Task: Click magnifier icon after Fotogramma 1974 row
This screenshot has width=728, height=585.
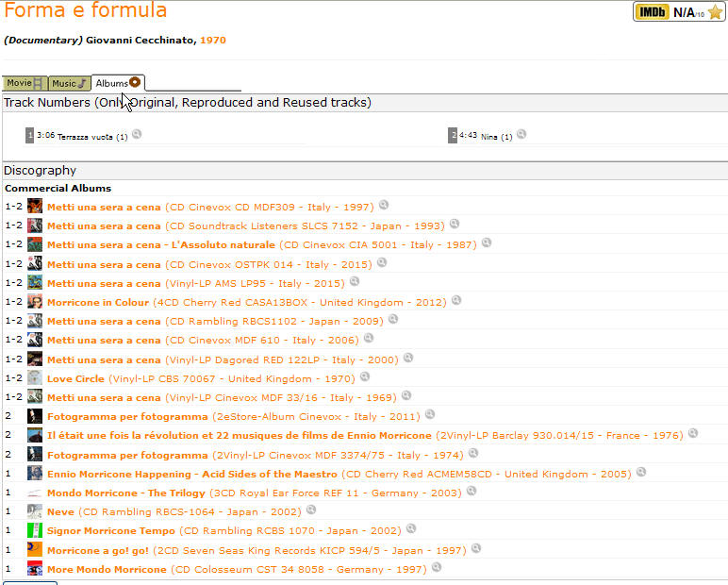Action: (x=473, y=453)
